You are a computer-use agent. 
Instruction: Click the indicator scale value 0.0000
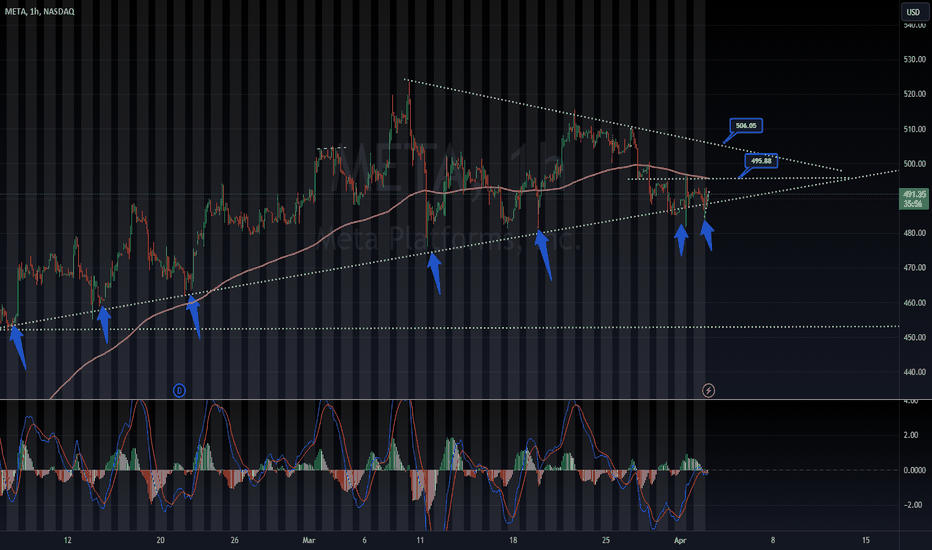tap(914, 470)
